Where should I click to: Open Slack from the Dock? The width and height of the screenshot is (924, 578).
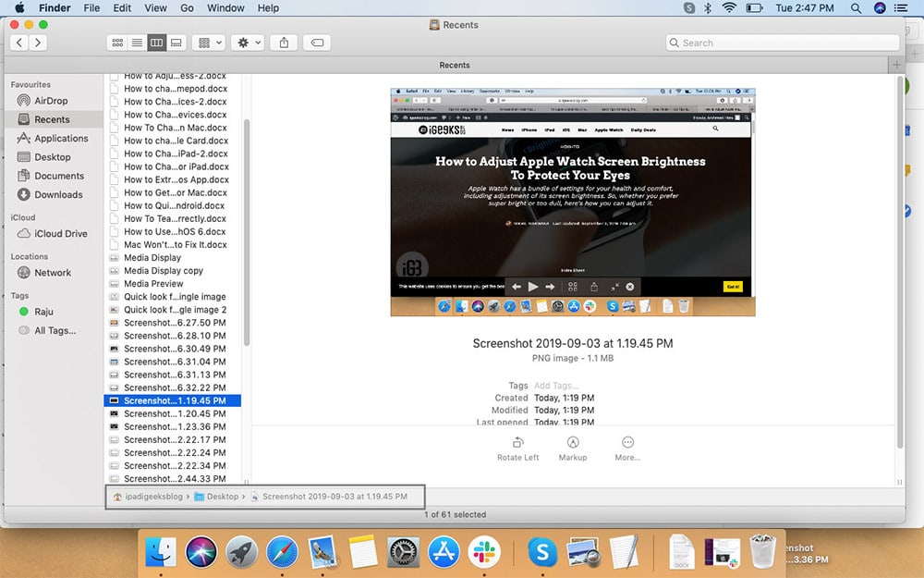click(x=486, y=552)
